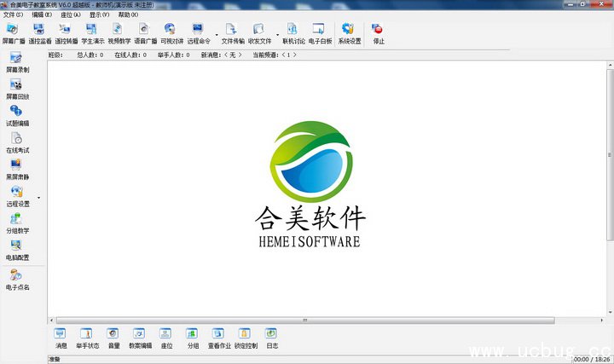Open 分组教学 group teaching
The height and width of the screenshot is (364, 614).
point(17,223)
